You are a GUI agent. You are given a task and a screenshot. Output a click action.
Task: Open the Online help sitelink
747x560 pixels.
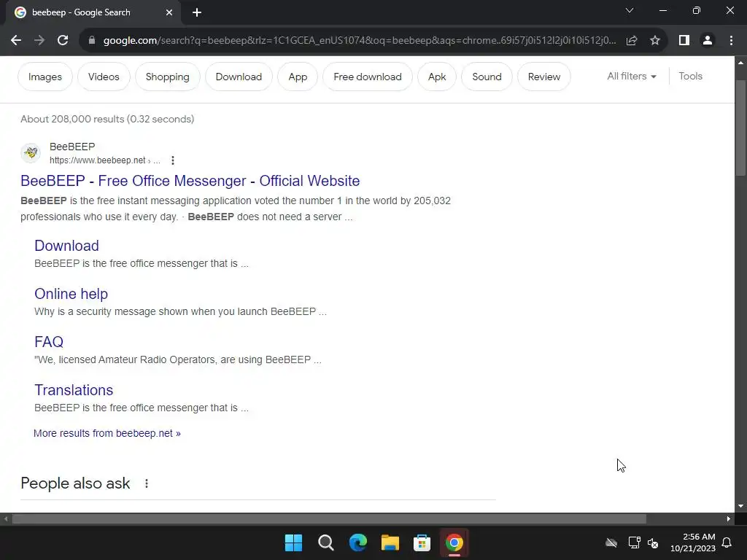click(71, 294)
